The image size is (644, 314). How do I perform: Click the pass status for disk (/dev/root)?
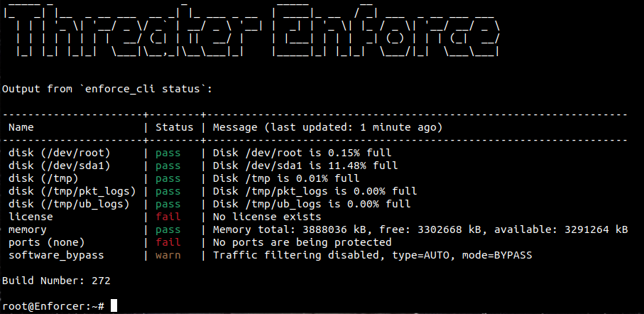[x=168, y=153]
